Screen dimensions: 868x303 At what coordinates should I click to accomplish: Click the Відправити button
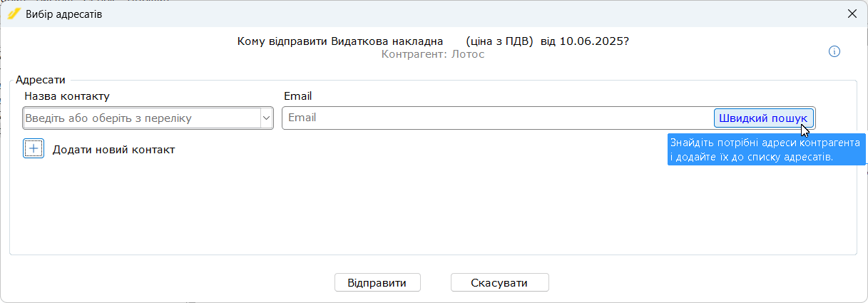coord(377,283)
